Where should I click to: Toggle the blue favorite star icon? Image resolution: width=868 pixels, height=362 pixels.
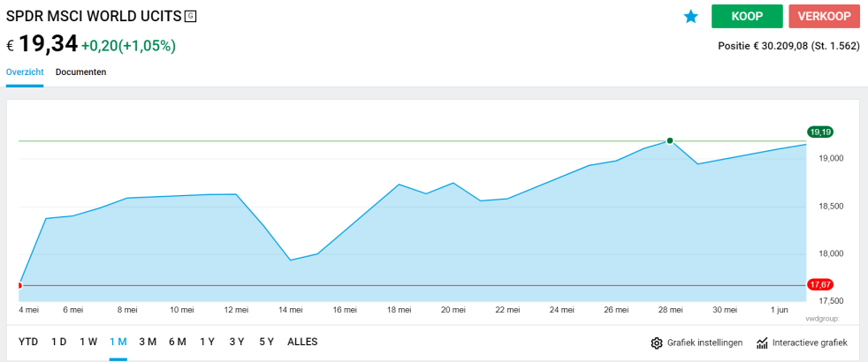[691, 17]
